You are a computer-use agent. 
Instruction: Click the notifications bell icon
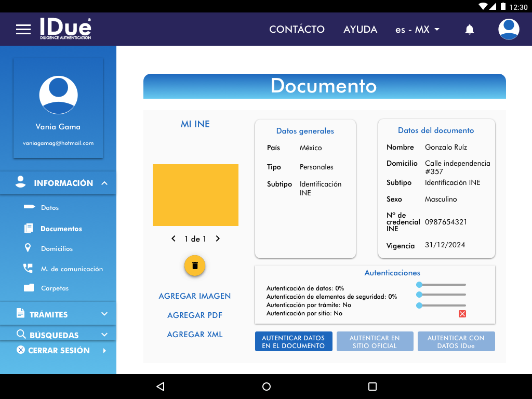pyautogui.click(x=470, y=30)
